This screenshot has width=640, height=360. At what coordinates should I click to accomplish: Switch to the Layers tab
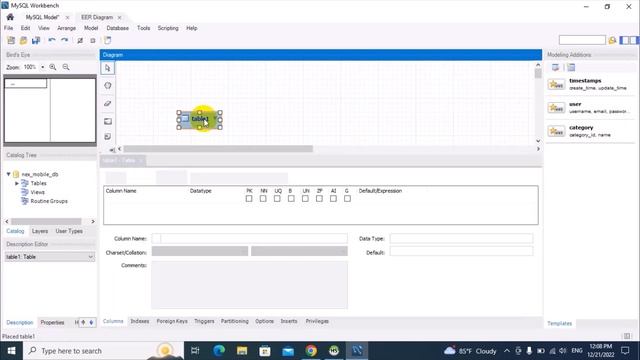pos(40,231)
